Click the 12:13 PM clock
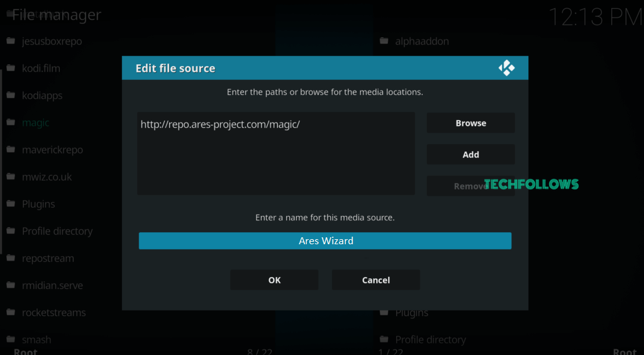This screenshot has width=644, height=355. 595,17
